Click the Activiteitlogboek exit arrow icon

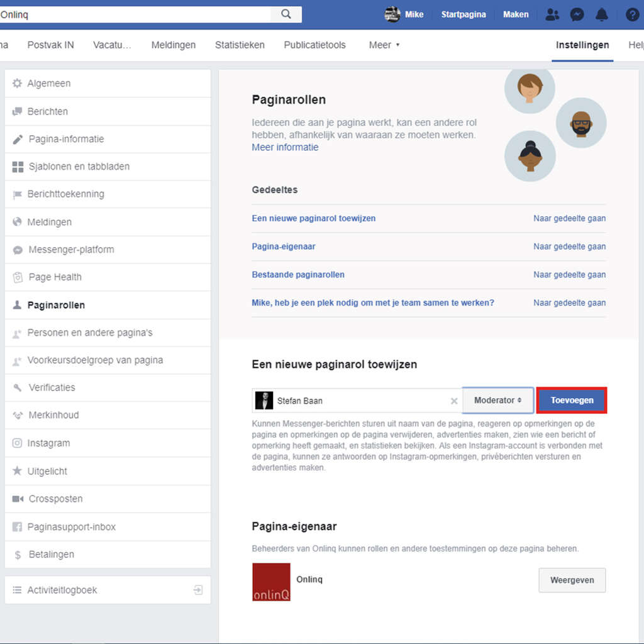pyautogui.click(x=198, y=590)
